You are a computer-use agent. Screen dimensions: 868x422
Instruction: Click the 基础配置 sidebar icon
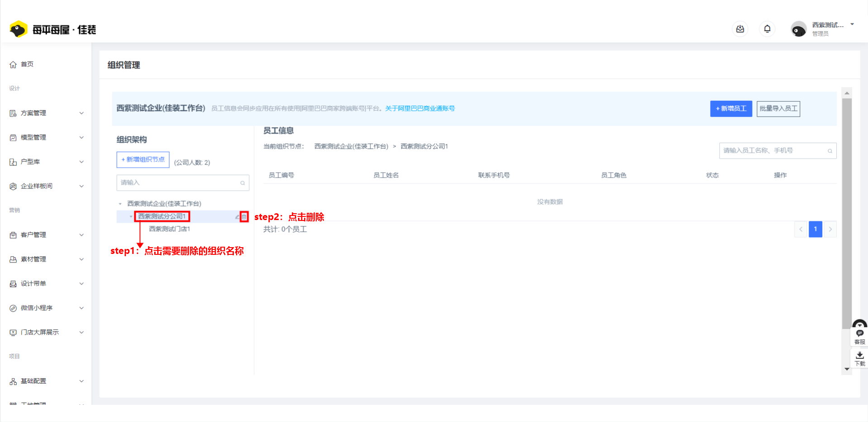coord(13,381)
